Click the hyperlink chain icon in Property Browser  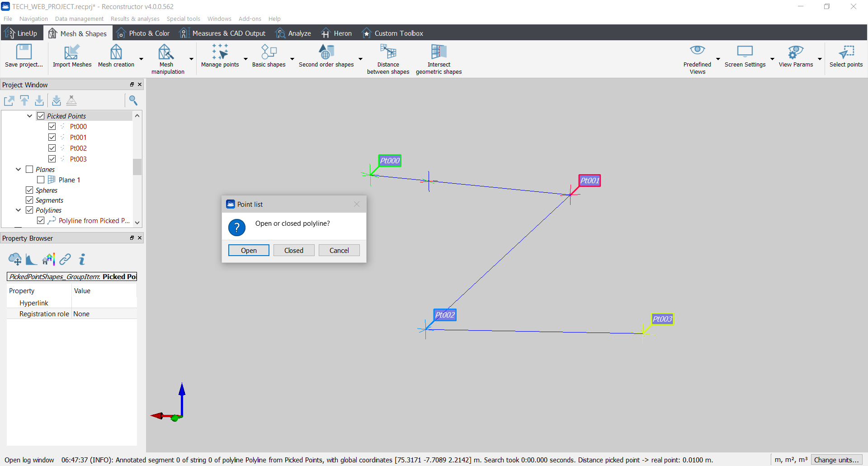tap(65, 259)
